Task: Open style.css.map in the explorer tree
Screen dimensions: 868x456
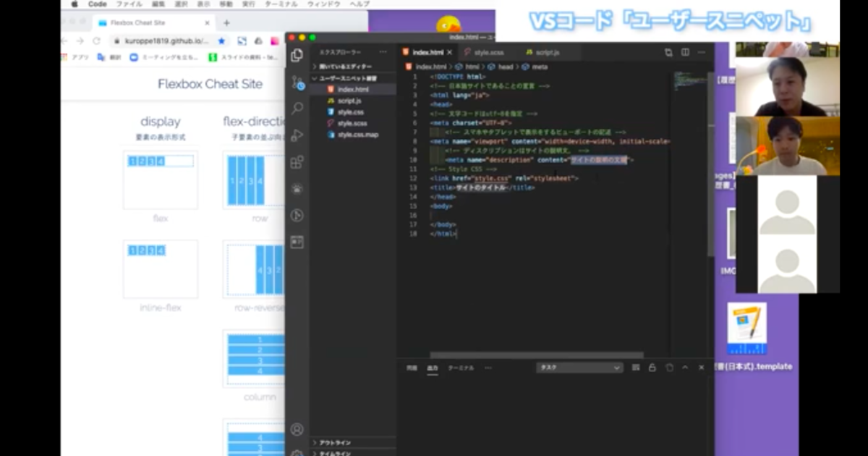Action: tap(354, 135)
